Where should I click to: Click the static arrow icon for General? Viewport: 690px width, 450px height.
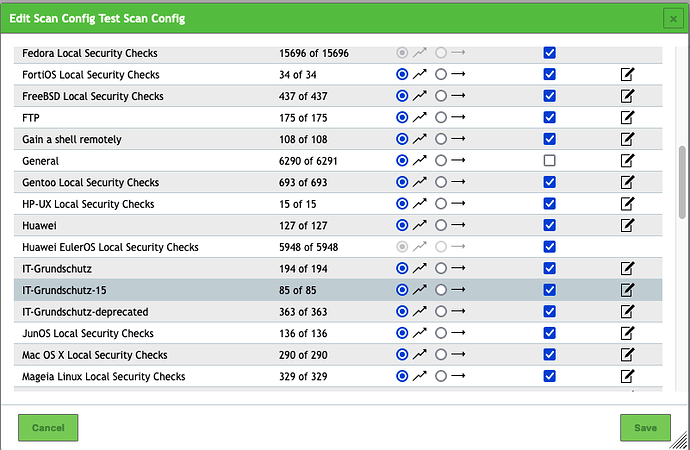tap(458, 160)
